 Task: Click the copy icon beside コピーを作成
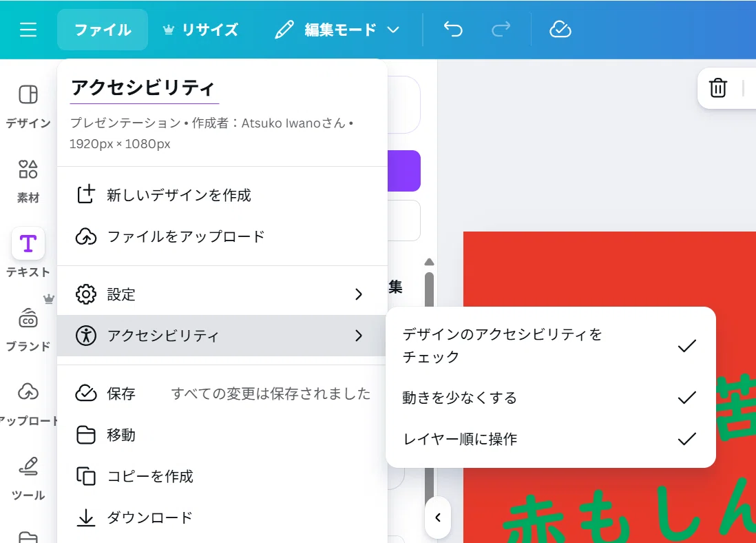86,476
